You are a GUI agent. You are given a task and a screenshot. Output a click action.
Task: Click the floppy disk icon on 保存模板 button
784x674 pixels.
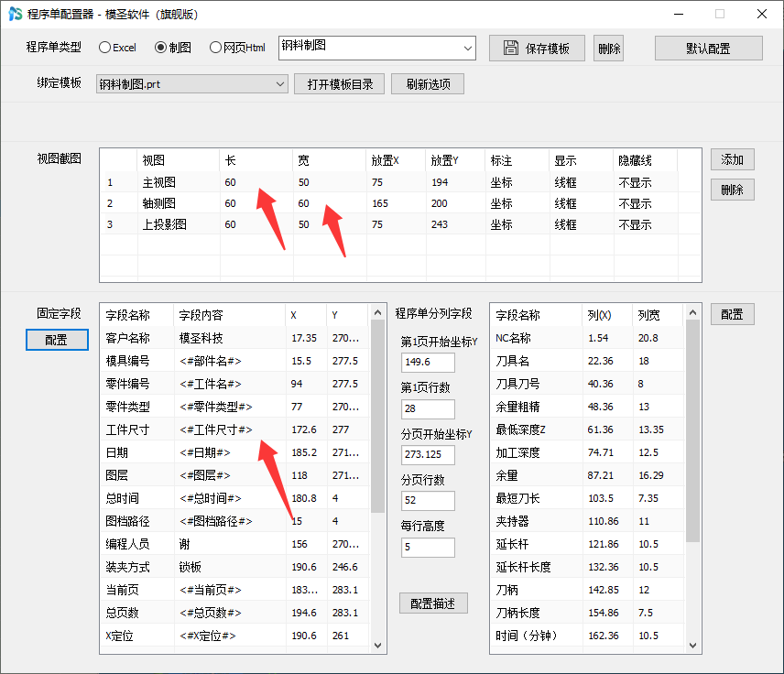click(x=510, y=48)
